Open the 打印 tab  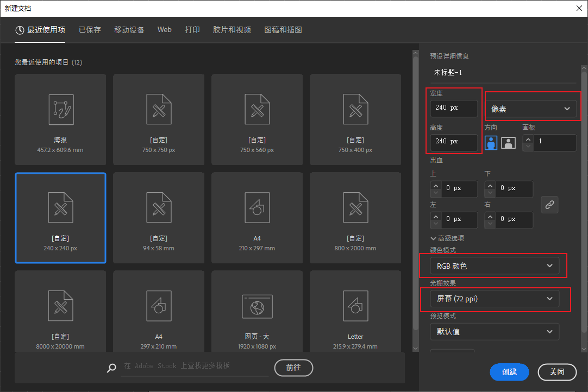pos(192,30)
